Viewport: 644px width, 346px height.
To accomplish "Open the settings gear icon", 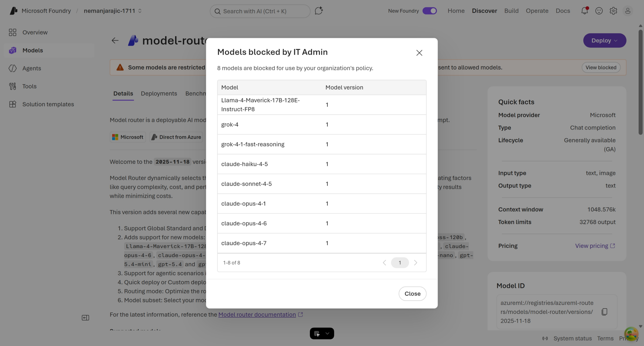I will tap(613, 11).
